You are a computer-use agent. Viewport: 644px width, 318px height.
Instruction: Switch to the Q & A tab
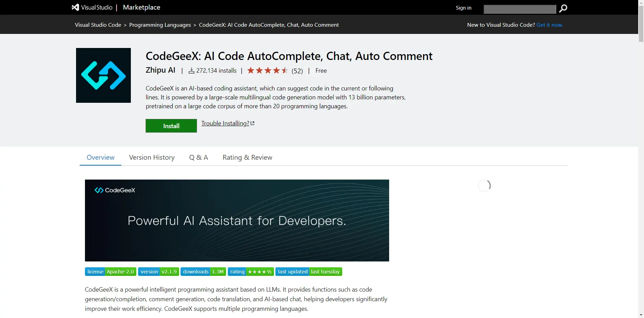tap(199, 158)
